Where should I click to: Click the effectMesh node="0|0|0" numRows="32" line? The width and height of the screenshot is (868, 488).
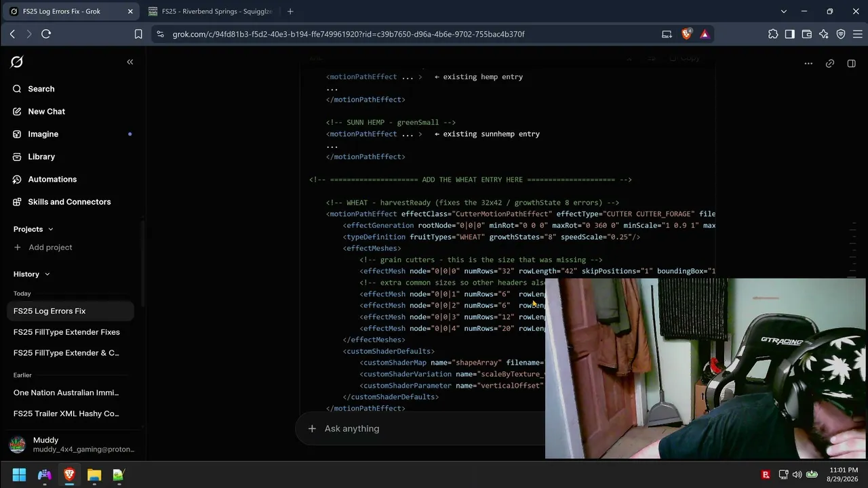click(x=538, y=271)
